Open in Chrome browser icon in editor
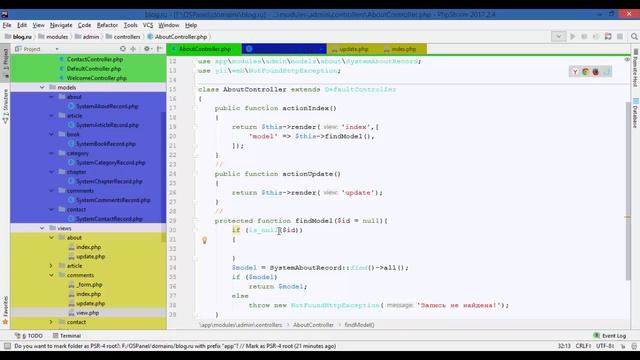Viewport: 640px width, 360px height. (585, 72)
